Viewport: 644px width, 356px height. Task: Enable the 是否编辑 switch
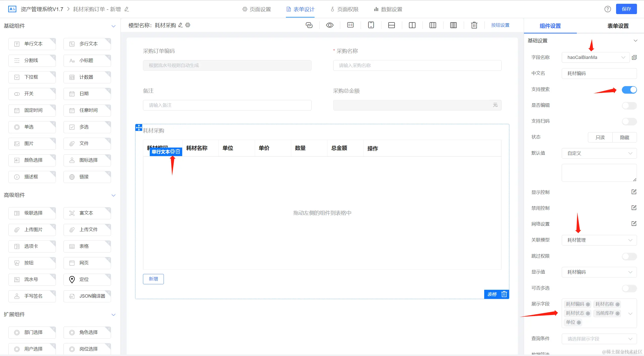[x=629, y=105]
